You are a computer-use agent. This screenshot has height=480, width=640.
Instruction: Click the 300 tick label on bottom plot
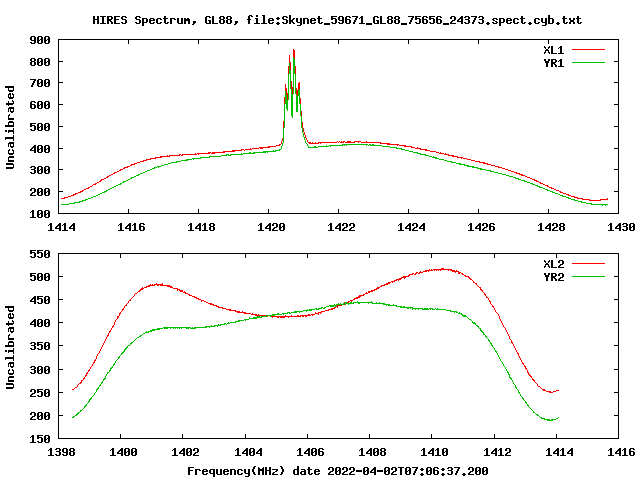pyautogui.click(x=40, y=370)
